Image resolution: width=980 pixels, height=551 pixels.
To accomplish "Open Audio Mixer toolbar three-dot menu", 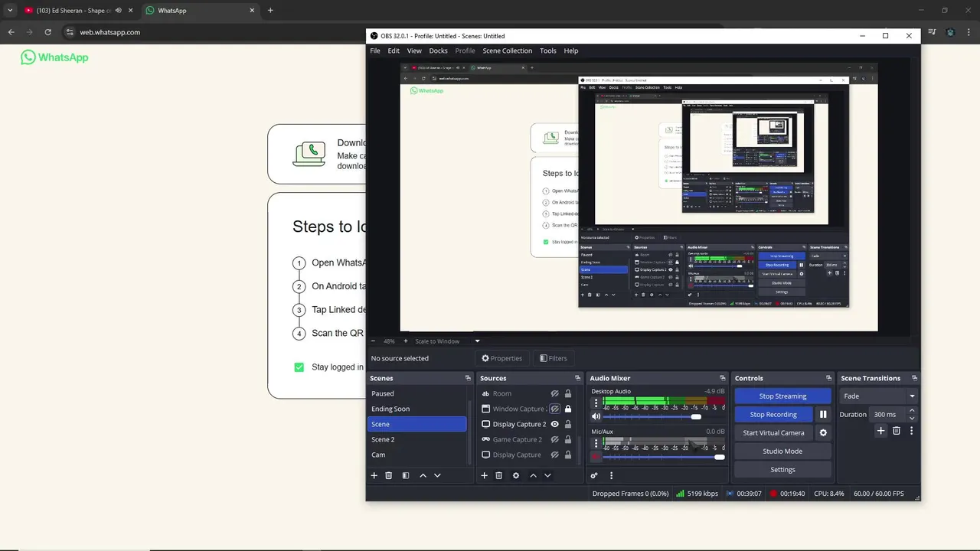I will point(611,475).
